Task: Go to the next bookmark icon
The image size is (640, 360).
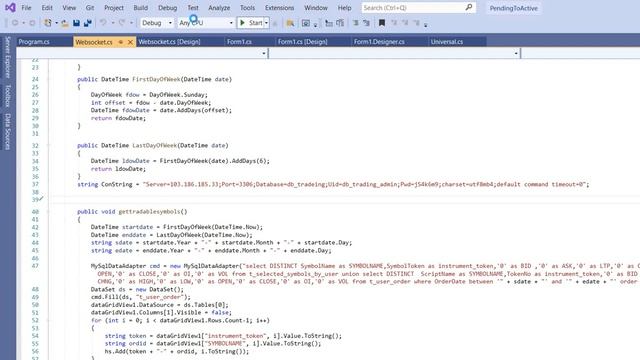Action: pos(405,23)
